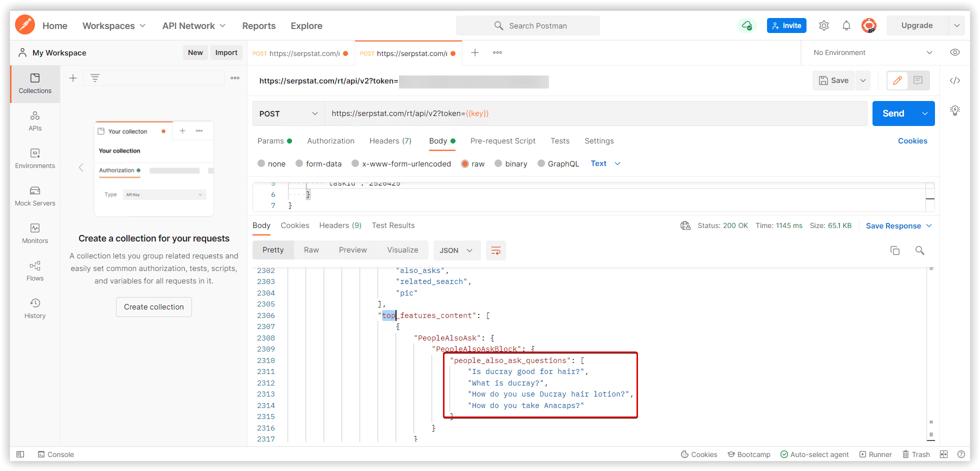Click the New button
Image resolution: width=980 pixels, height=471 pixels.
(x=195, y=52)
